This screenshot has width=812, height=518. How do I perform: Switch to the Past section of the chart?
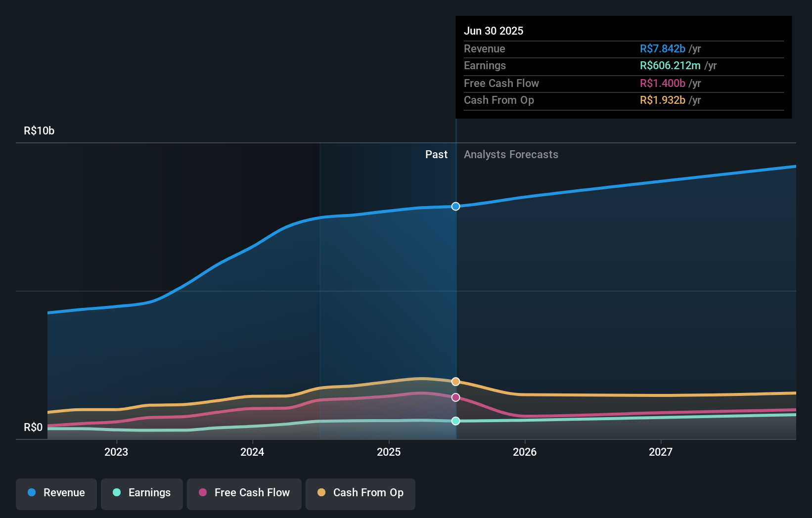tap(436, 154)
